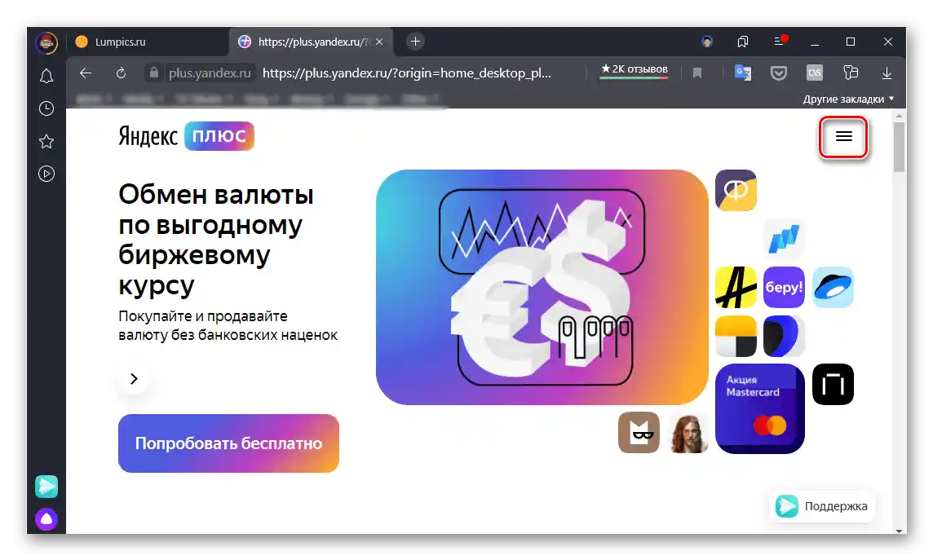The height and width of the screenshot is (560, 933).
Task: Click the '2K отзывов' reviews rating
Action: [x=635, y=69]
